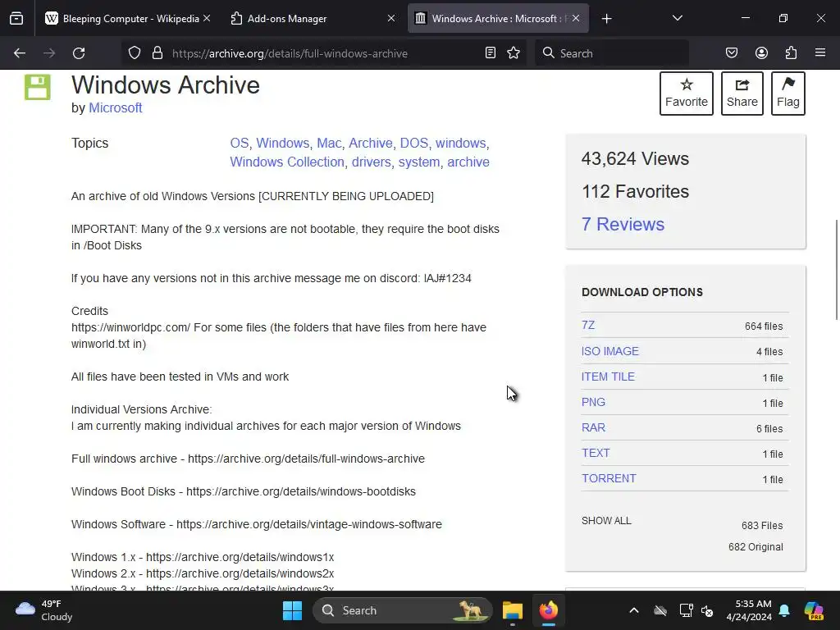Open Firefox hamburger application menu
840x630 pixels.
click(820, 52)
